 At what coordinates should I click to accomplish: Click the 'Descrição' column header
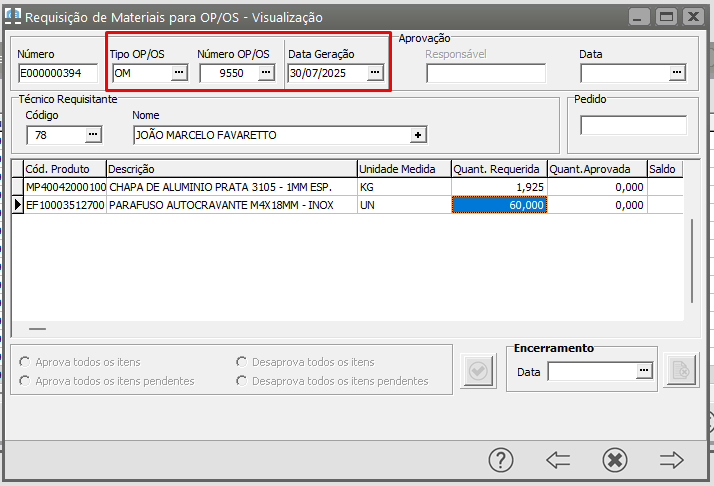coord(230,169)
